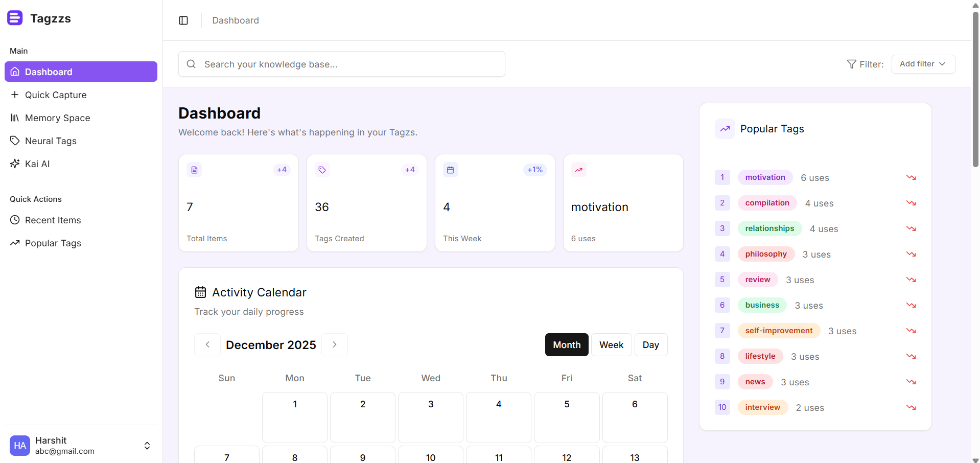Select December 6 on the calendar

(x=635, y=417)
